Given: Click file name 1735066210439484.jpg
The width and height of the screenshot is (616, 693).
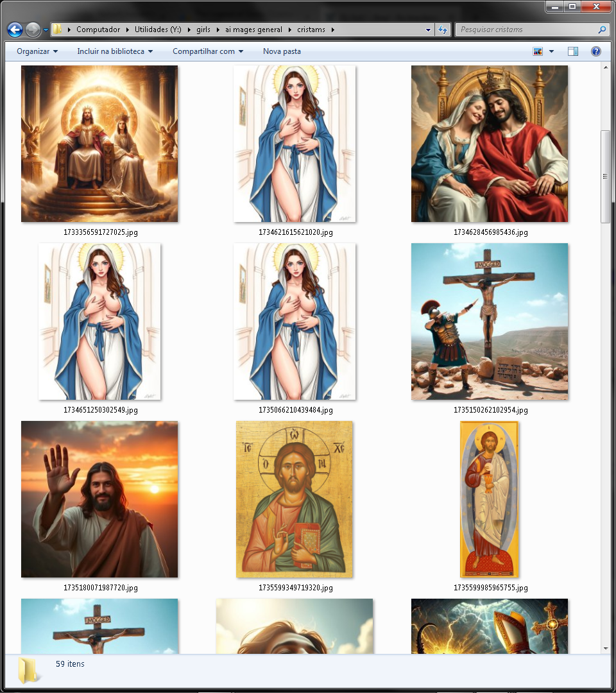Looking at the screenshot, I should (x=296, y=409).
